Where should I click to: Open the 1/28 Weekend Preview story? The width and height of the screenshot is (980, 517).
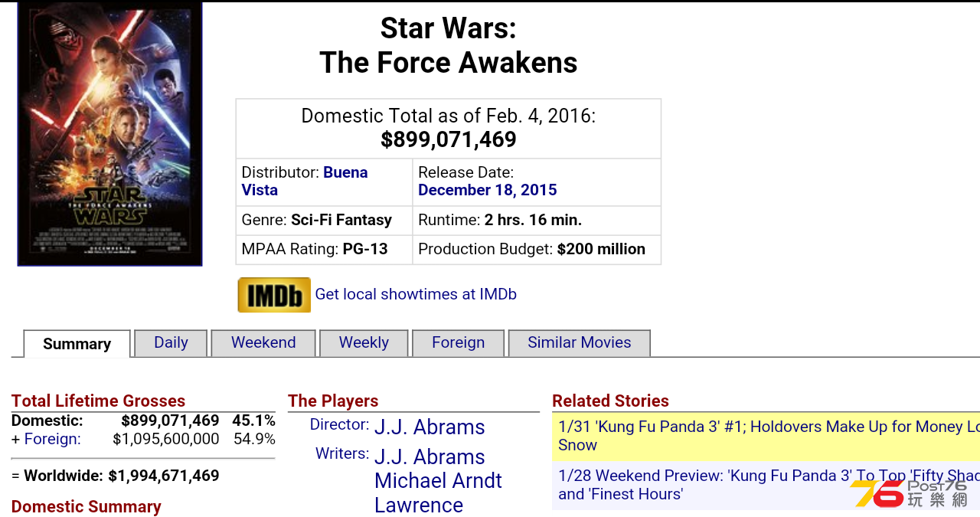[x=766, y=485]
